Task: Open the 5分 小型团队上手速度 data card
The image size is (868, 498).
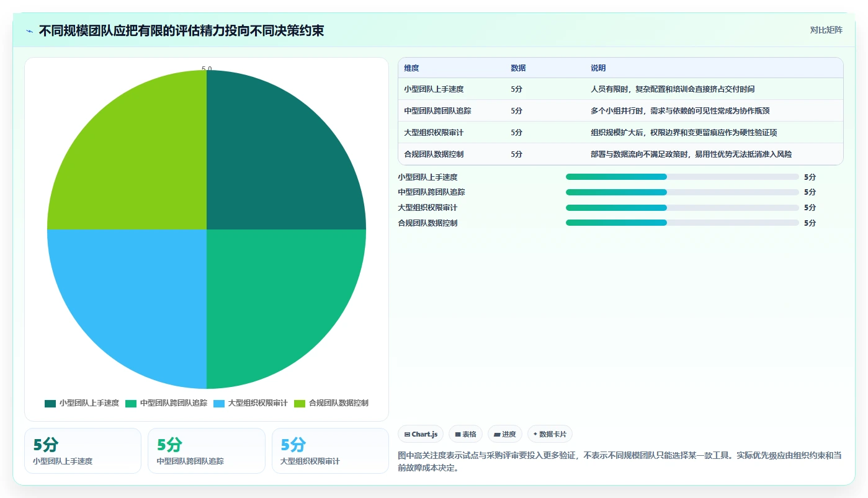Action: [83, 451]
